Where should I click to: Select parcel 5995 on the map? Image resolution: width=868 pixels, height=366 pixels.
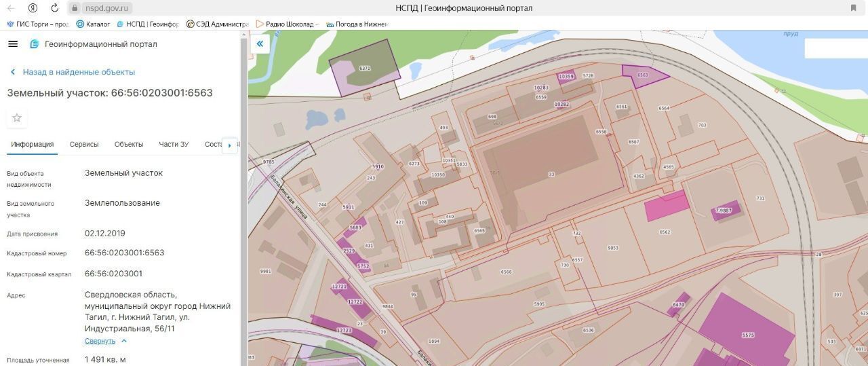(539, 304)
